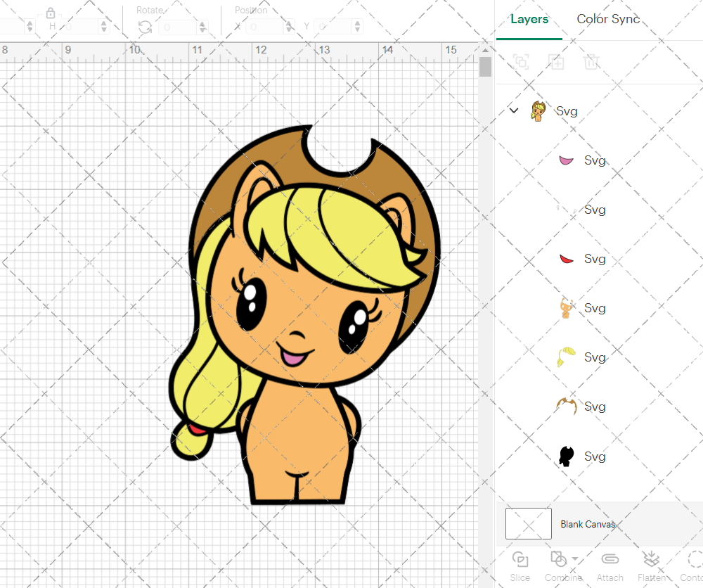Click the Attach tool
The image size is (703, 588).
610,566
